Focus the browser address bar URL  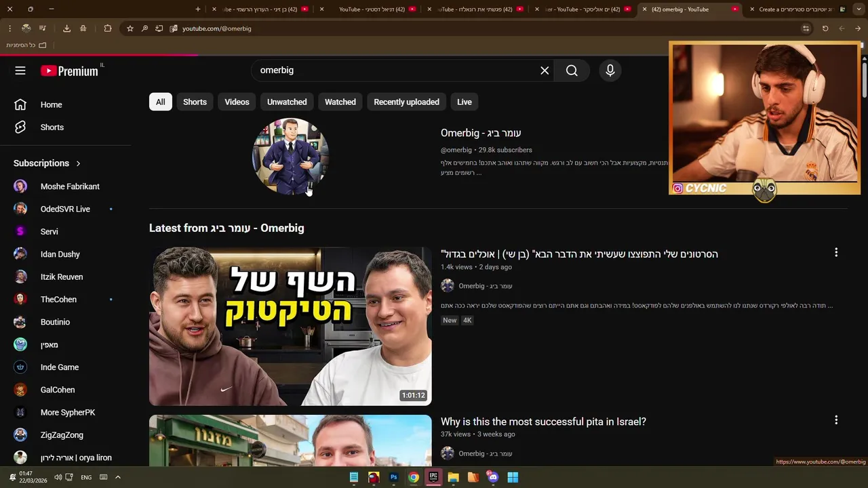click(217, 28)
